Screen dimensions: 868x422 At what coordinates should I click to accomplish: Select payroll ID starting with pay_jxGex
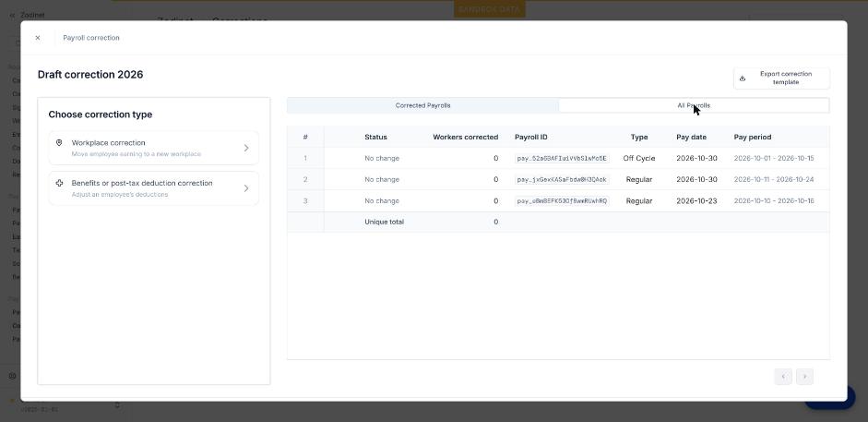[562, 179]
